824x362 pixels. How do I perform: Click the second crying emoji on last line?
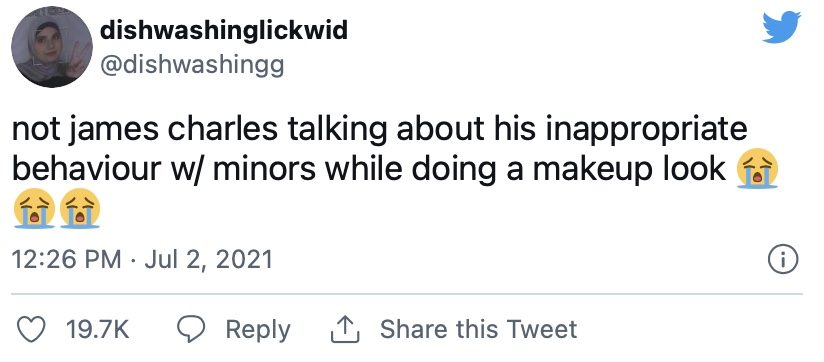pyautogui.click(x=79, y=208)
